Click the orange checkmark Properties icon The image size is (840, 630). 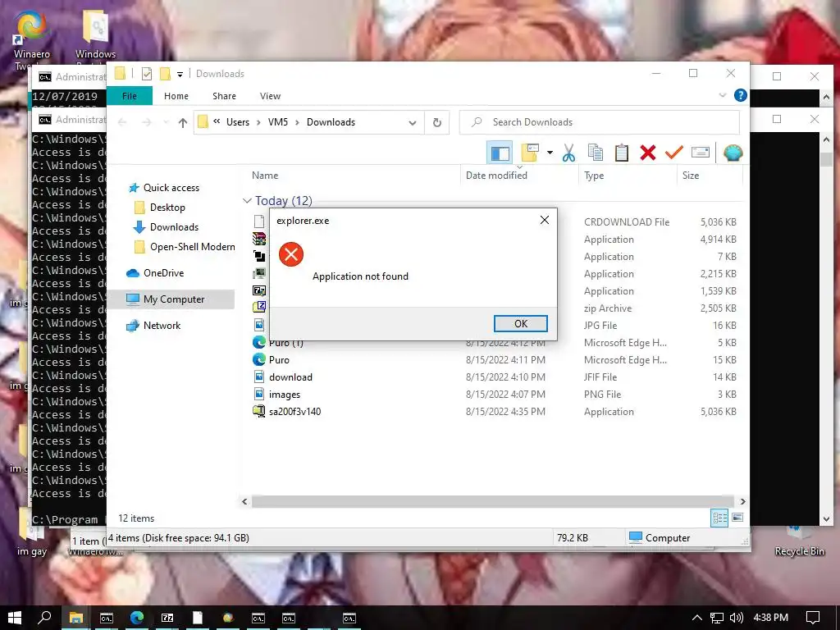coord(674,153)
